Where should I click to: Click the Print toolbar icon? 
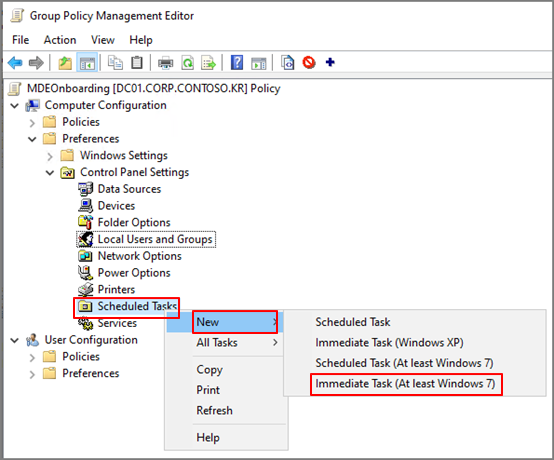pyautogui.click(x=165, y=63)
